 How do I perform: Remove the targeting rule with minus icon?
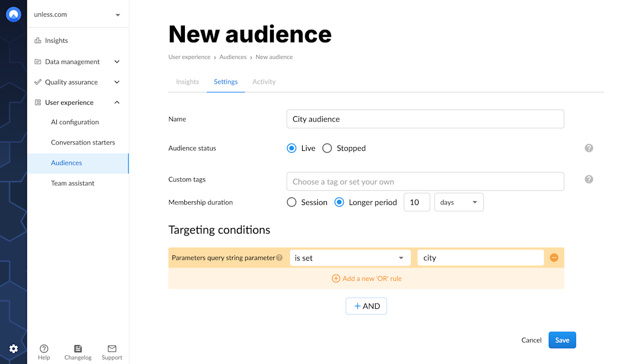pos(554,258)
